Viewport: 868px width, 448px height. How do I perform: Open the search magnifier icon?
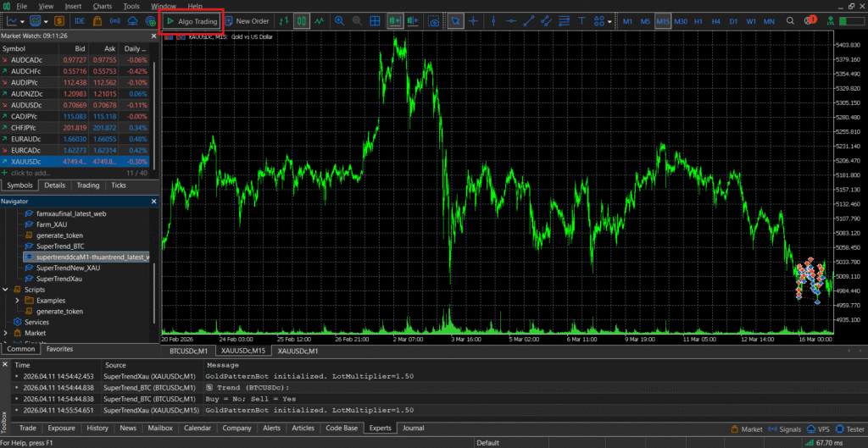[790, 20]
